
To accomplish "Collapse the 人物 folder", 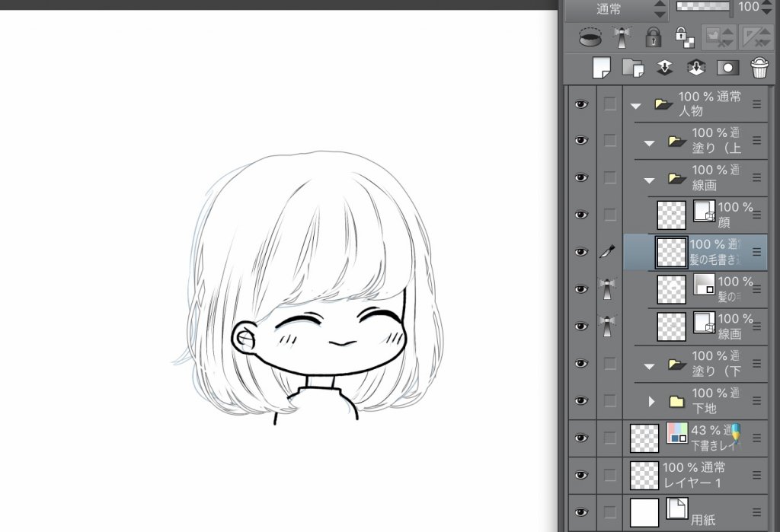I will (635, 105).
